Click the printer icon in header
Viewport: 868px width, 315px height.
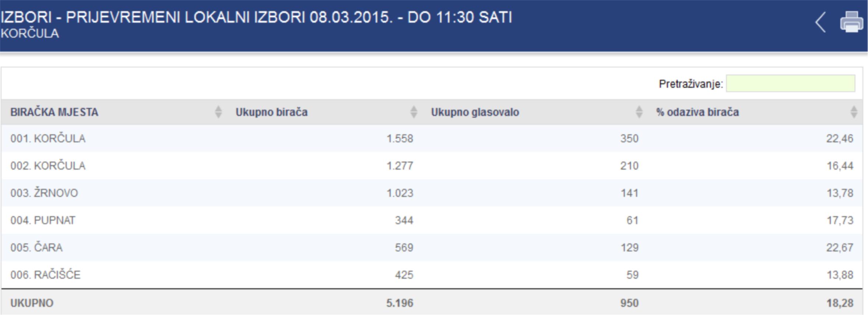tap(851, 22)
